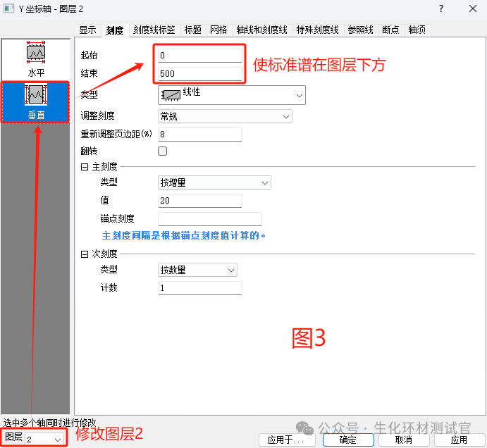Click the 确定 button
The height and width of the screenshot is (448, 487).
click(x=348, y=440)
